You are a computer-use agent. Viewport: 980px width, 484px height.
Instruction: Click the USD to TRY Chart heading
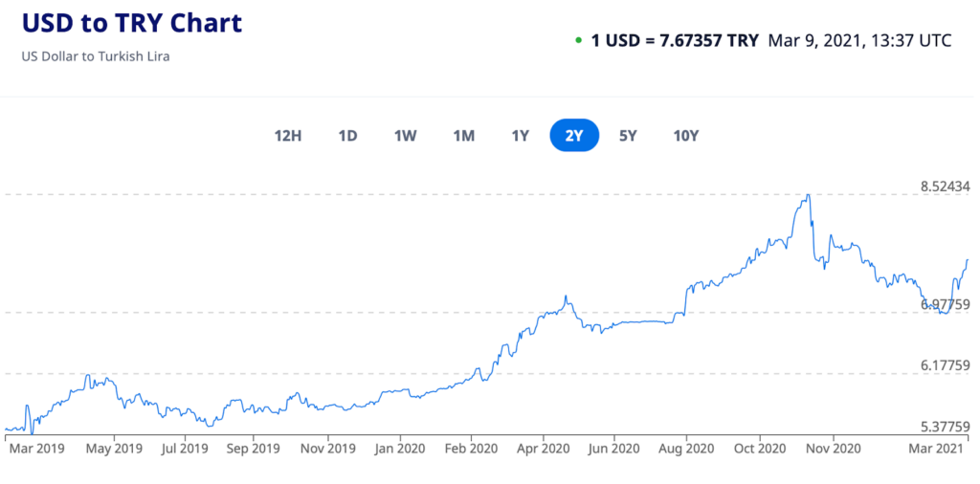(132, 24)
